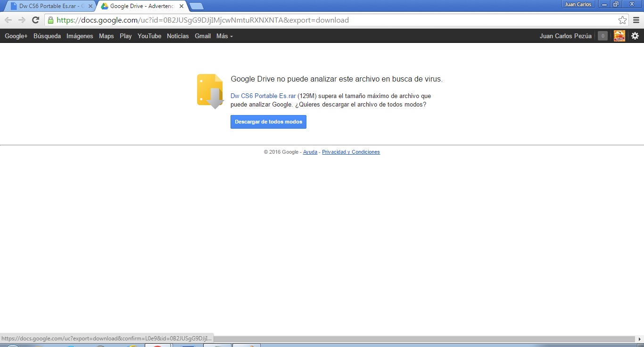Open the Google settings gear icon
644x347 pixels.
pyautogui.click(x=635, y=36)
